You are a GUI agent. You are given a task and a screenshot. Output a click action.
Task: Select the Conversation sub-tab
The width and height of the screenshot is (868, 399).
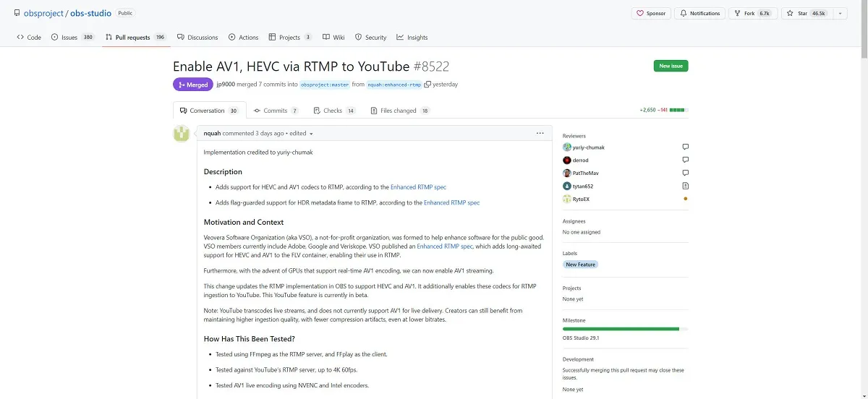(209, 111)
